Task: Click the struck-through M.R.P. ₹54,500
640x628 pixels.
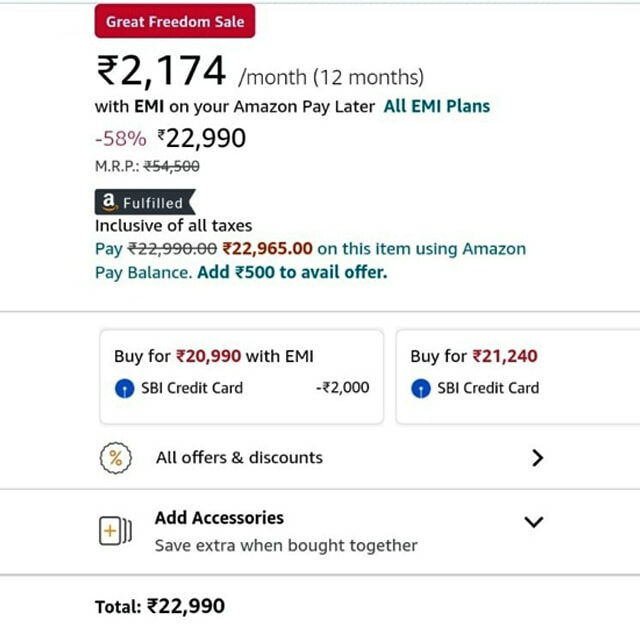Action: (171, 166)
